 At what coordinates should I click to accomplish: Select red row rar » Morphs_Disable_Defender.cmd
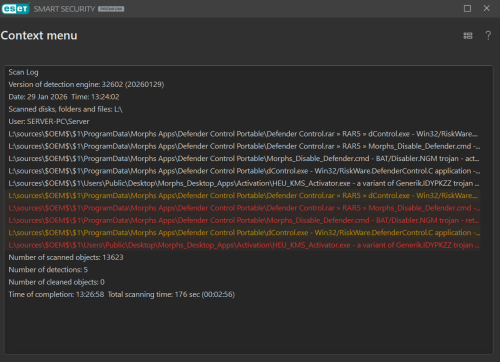click(x=244, y=208)
